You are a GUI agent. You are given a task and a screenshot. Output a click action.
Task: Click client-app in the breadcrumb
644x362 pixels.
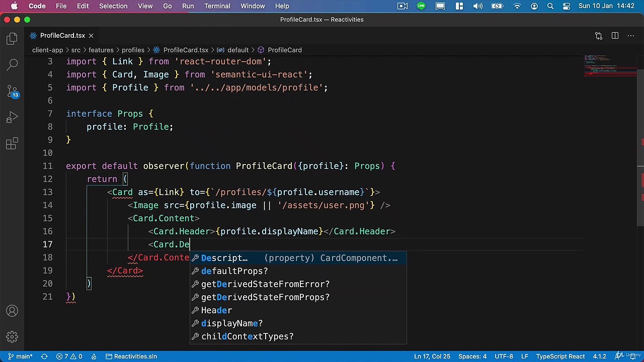(x=47, y=50)
